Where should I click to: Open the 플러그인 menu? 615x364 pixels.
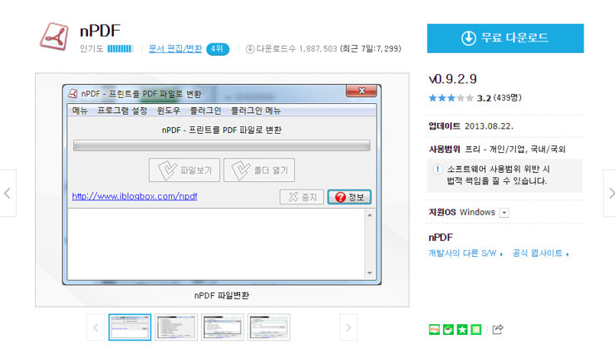click(x=205, y=111)
